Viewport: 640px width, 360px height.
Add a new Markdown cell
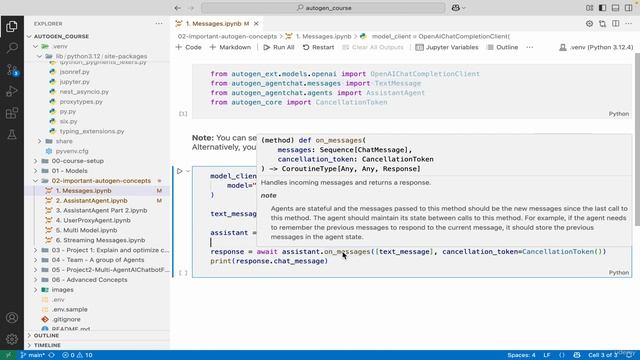point(230,47)
